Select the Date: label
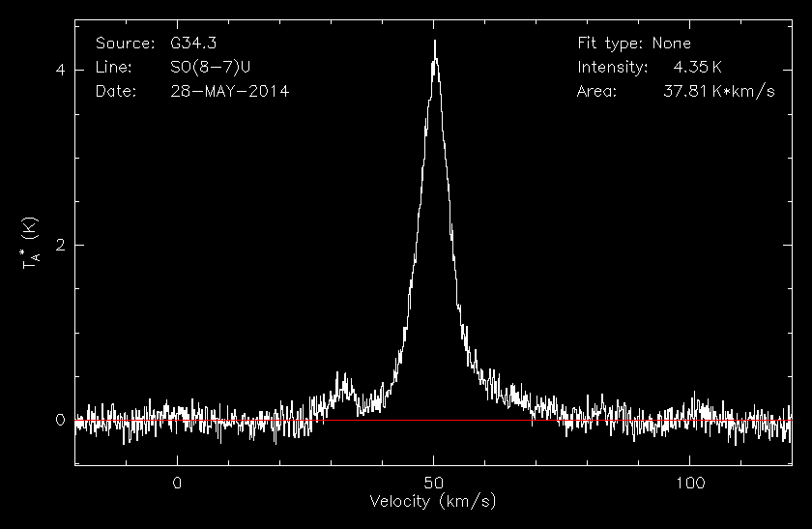The width and height of the screenshot is (812, 529). [x=116, y=91]
